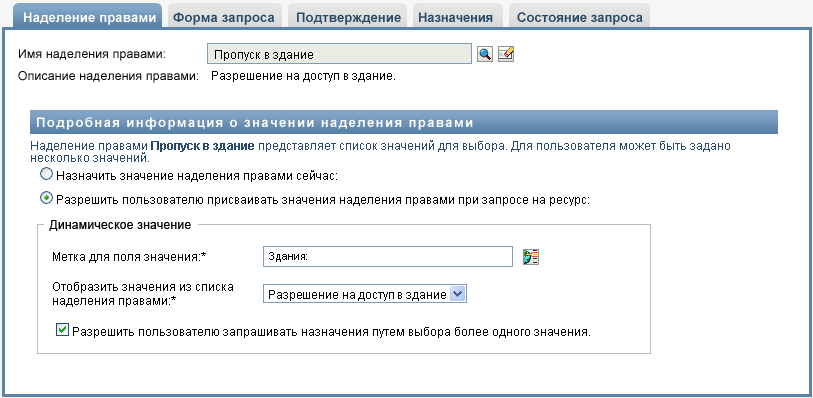Screen dimensions: 813x398
Task: Click the magnifier search icon beside entitlement name
Action: pyautogui.click(x=485, y=54)
